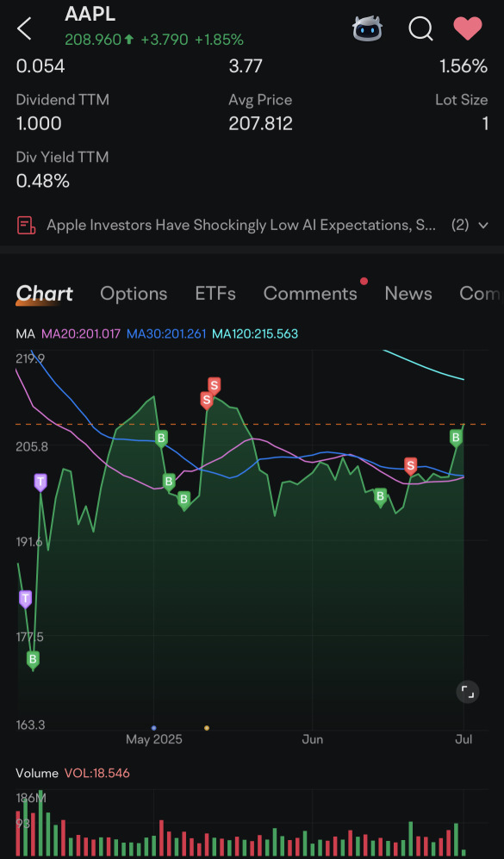
Task: Toggle the heart favorite icon
Action: (x=467, y=28)
